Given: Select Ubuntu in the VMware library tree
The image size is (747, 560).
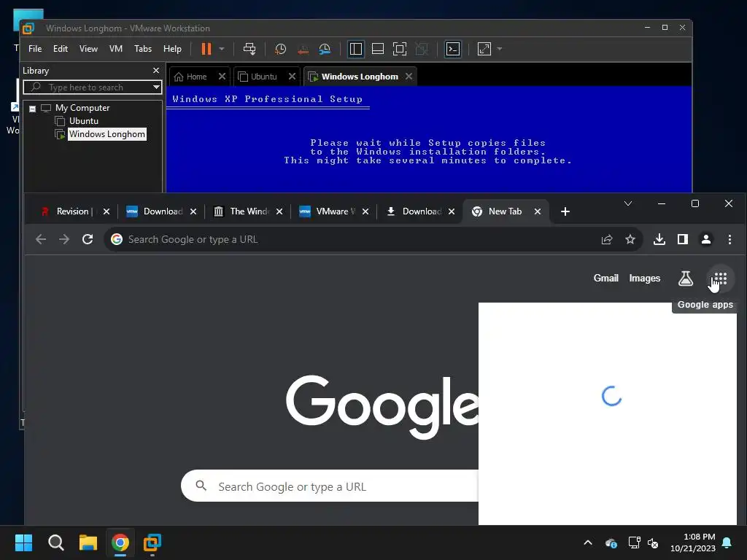Looking at the screenshot, I should [84, 121].
